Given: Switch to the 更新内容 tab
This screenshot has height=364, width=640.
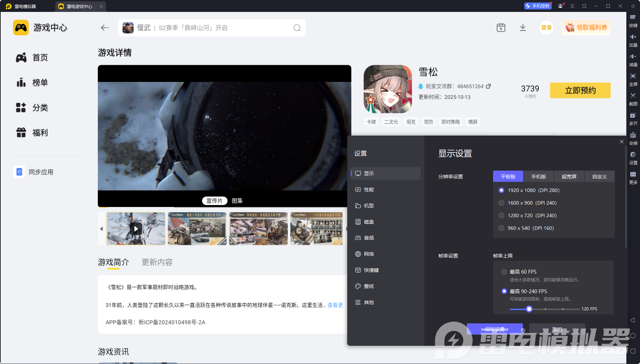Looking at the screenshot, I should pos(157,262).
